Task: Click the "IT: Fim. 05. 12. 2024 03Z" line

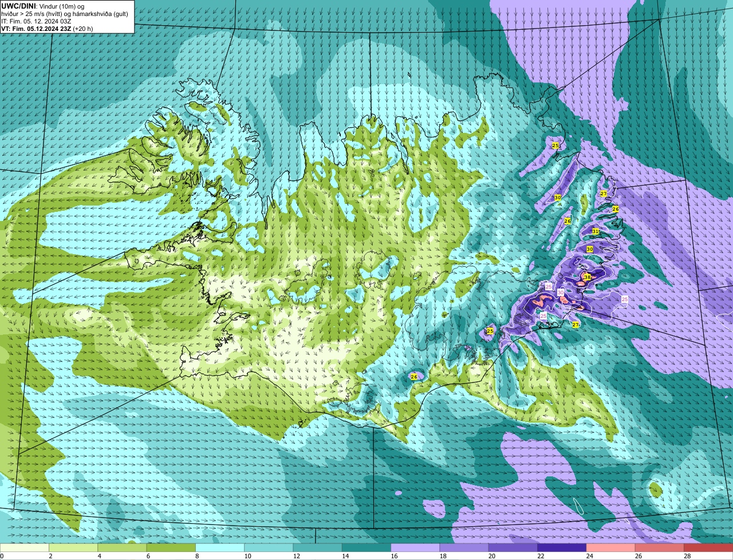Action: click(37, 21)
